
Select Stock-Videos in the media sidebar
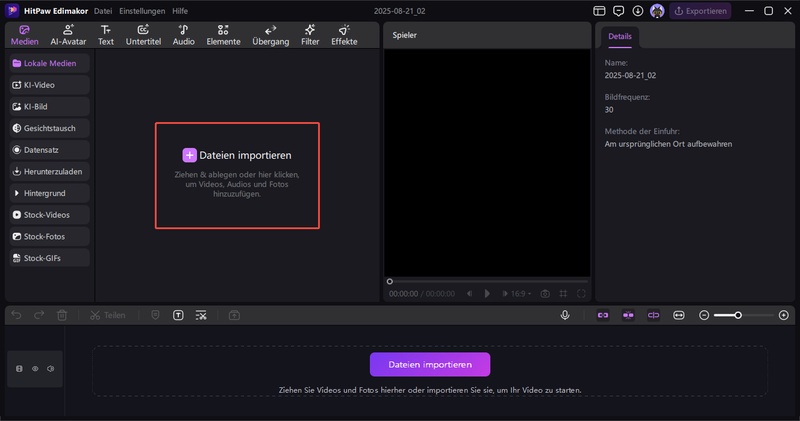pyautogui.click(x=48, y=215)
